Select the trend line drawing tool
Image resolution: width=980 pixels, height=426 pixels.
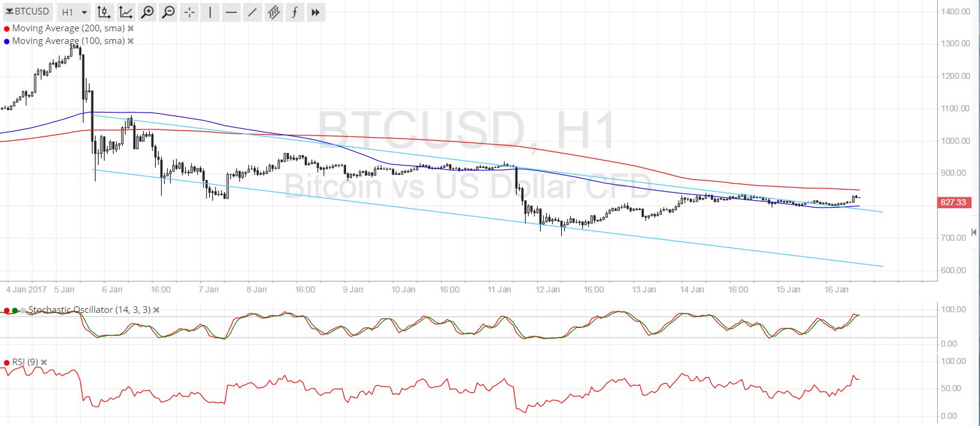tap(252, 12)
